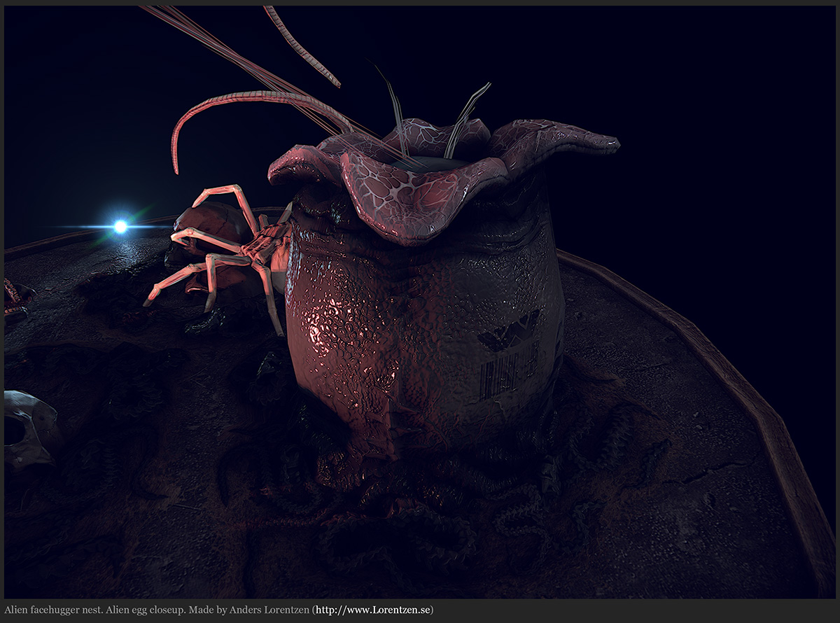This screenshot has height=623, width=840.
Task: Click the alien egg render image
Action: point(420,302)
